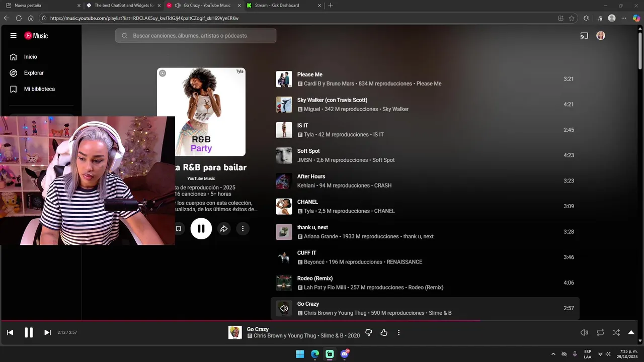
Task: Play the song thank u, next
Action: pos(312,227)
